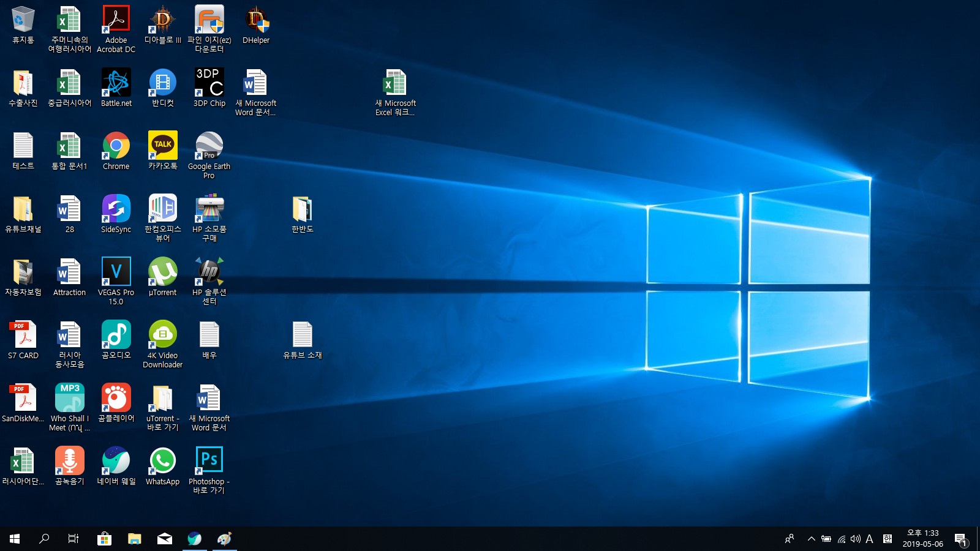
Task: Select the 자동차보험 folder icon
Action: point(23,277)
